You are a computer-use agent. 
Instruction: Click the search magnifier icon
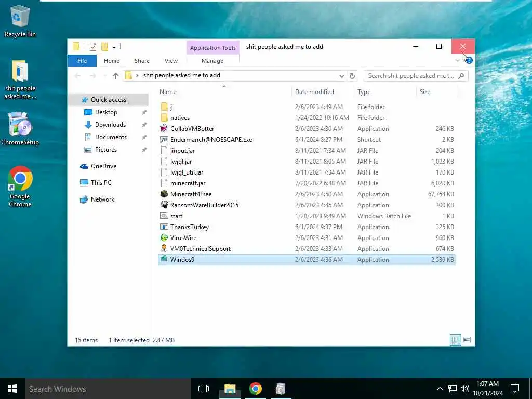(461, 76)
